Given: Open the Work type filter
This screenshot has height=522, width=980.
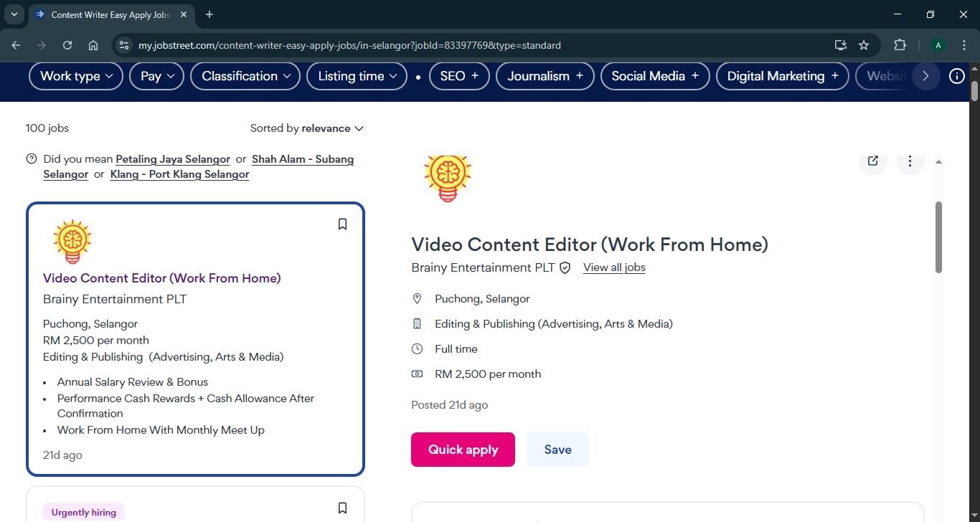Looking at the screenshot, I should (75, 75).
